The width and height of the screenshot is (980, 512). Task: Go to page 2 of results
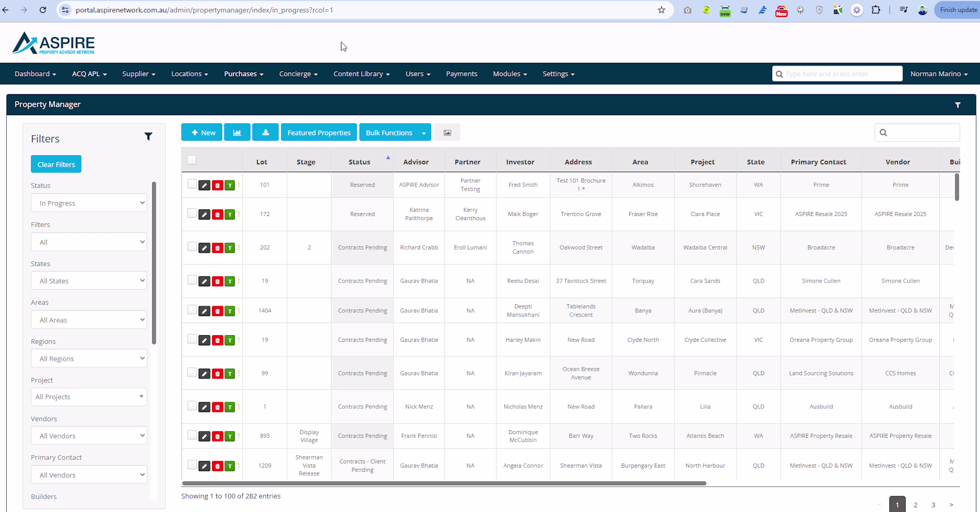(916, 505)
